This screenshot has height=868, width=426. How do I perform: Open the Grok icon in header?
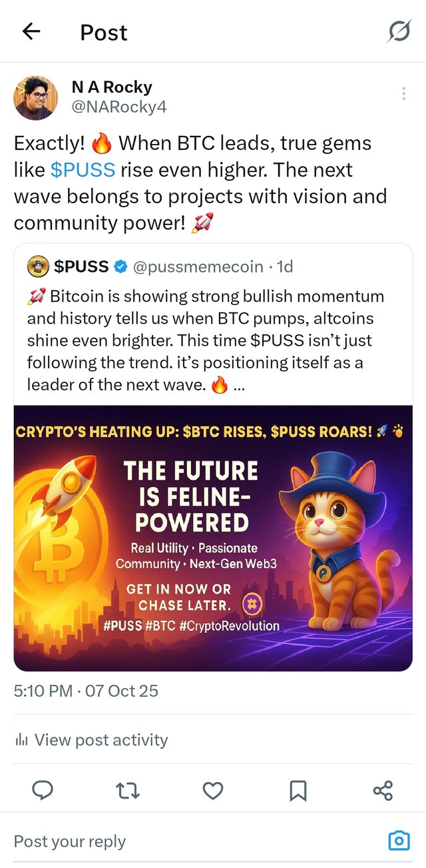[399, 31]
